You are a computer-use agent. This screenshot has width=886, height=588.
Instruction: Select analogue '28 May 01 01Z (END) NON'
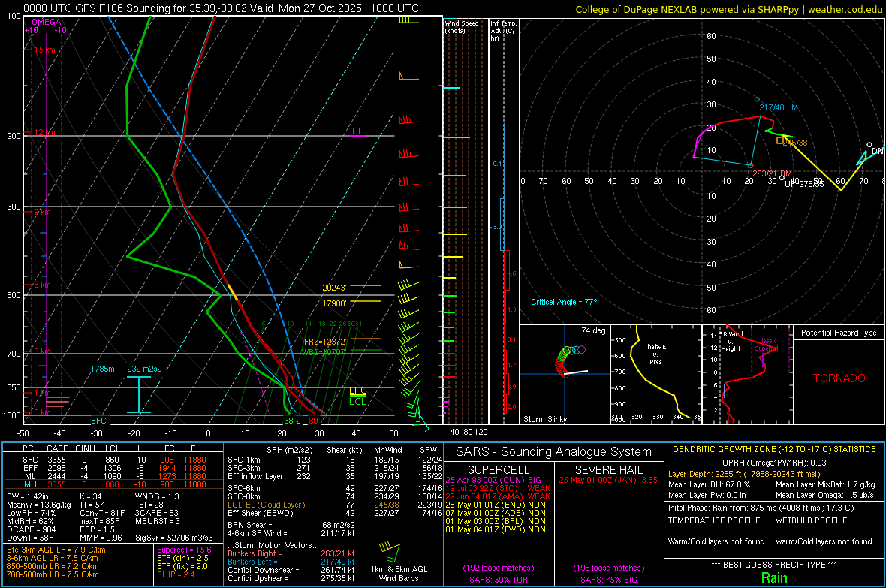point(496,505)
